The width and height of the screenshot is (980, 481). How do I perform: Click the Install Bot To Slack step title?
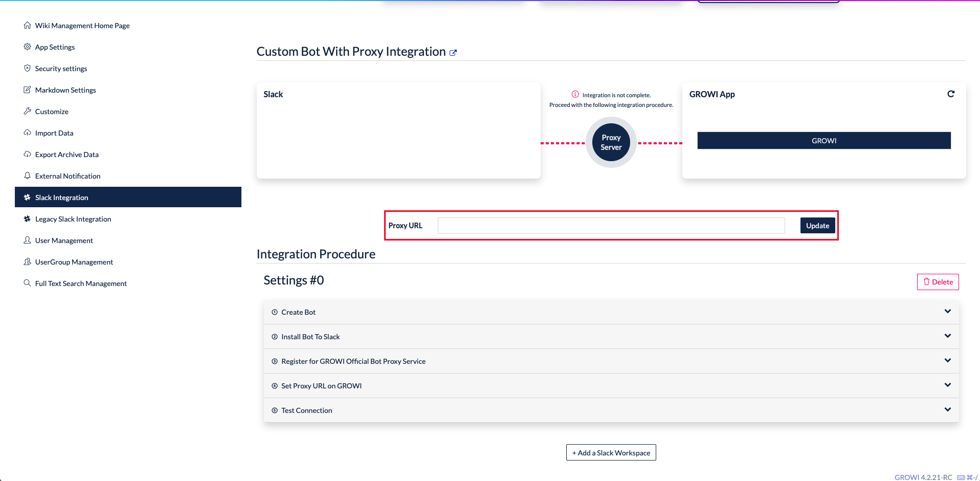(x=310, y=337)
